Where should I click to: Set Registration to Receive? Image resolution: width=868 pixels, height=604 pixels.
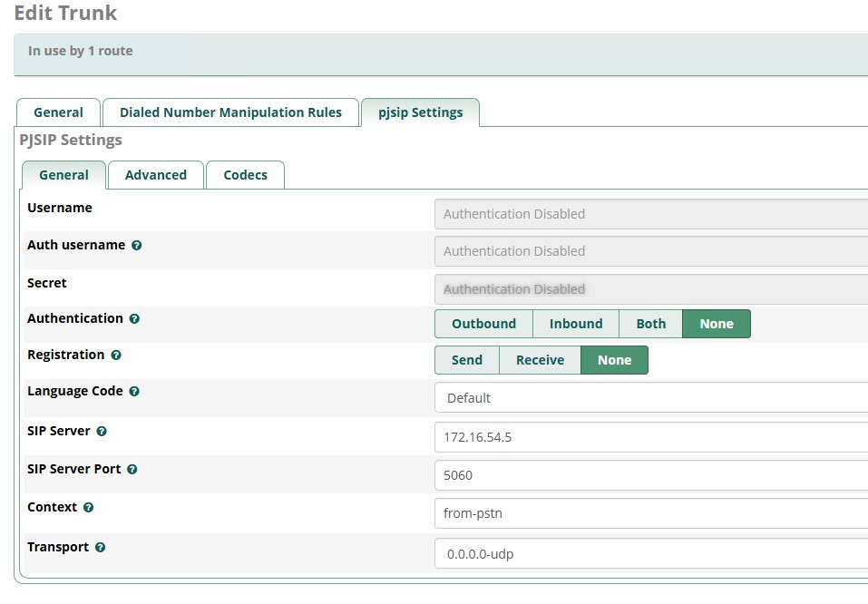click(x=540, y=360)
